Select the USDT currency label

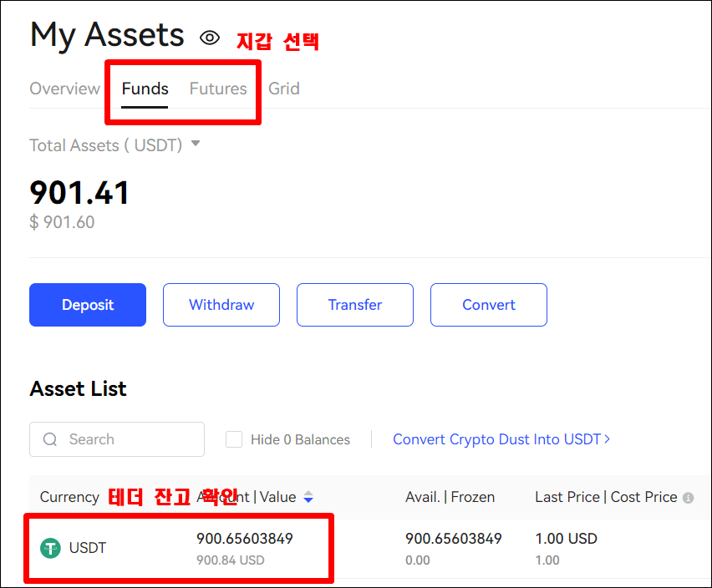tap(88, 548)
